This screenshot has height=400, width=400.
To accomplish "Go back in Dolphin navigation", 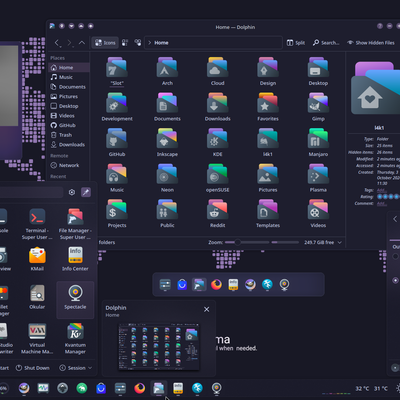I will point(57,43).
